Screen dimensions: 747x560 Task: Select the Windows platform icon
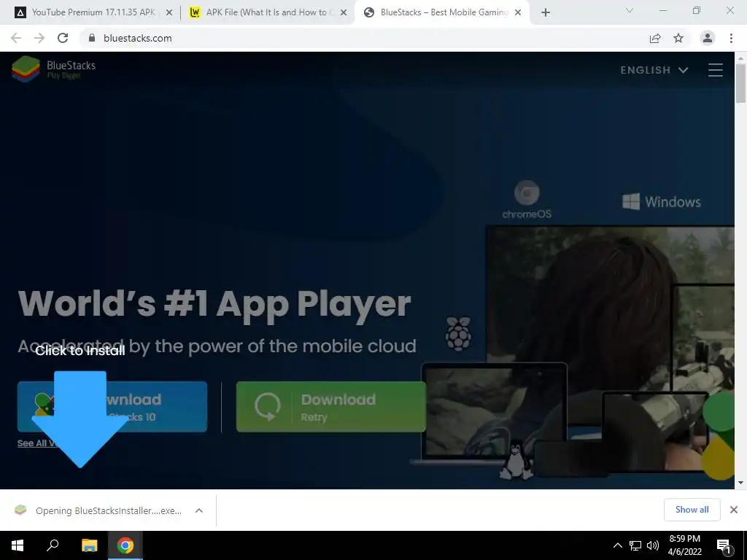(662, 201)
